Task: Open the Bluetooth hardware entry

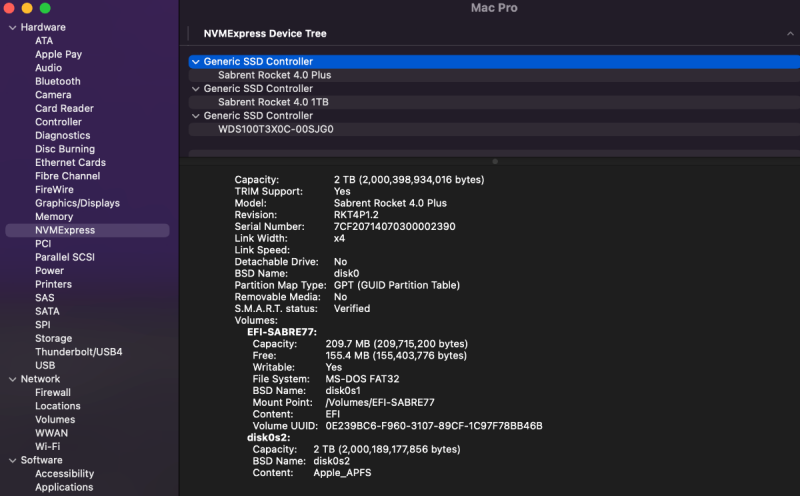Action: pyautogui.click(x=56, y=81)
